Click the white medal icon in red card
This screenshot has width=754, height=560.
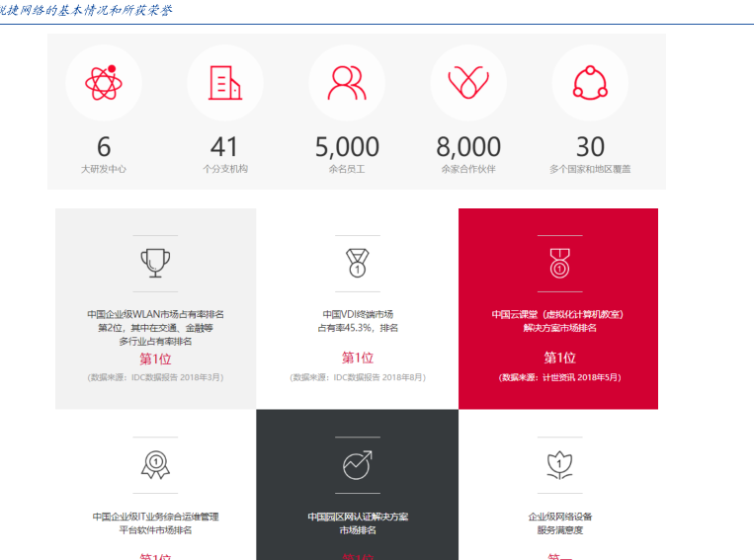click(559, 263)
